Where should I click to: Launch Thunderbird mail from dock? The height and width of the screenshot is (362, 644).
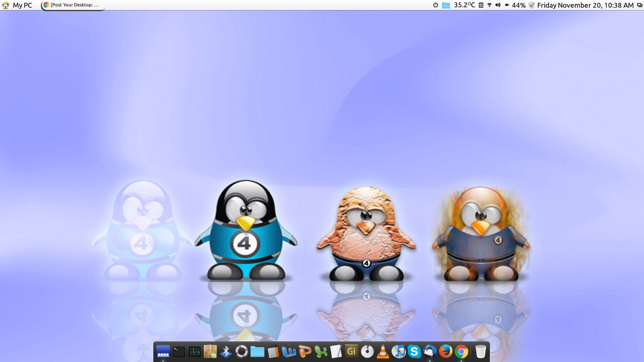tap(430, 352)
